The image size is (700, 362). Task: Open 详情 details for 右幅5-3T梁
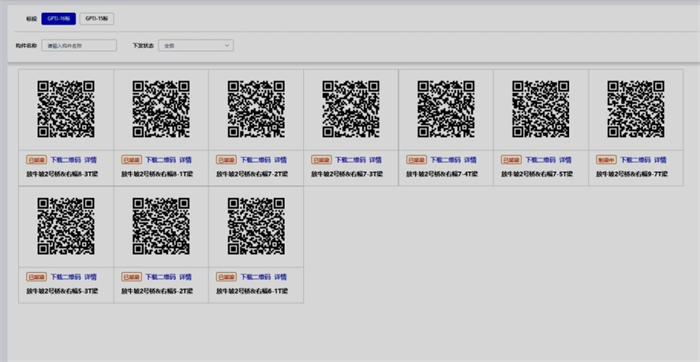click(91, 277)
